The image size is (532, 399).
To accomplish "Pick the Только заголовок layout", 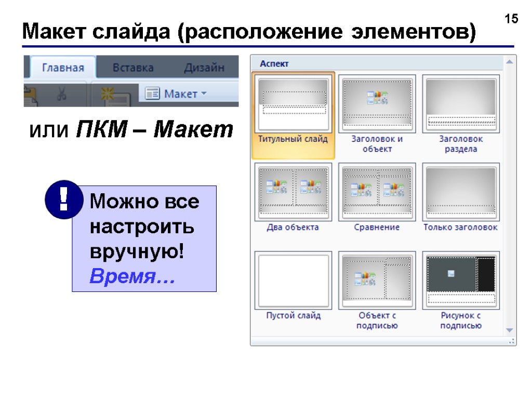I will click(x=461, y=197).
